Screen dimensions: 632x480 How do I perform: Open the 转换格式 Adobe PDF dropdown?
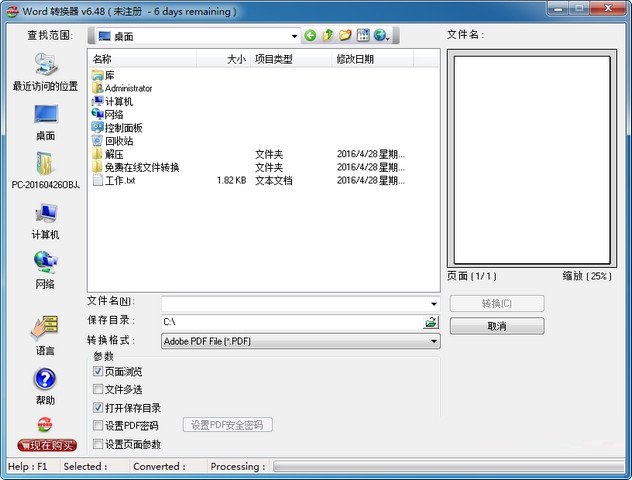coord(301,341)
